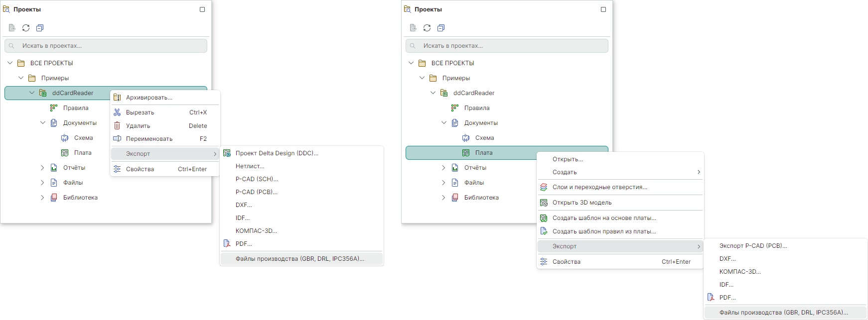Collapse Примеры folder in left panel

pyautogui.click(x=21, y=78)
